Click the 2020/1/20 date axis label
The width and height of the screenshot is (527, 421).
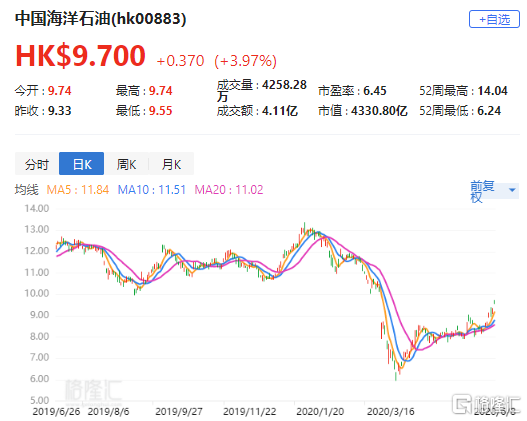(x=320, y=412)
